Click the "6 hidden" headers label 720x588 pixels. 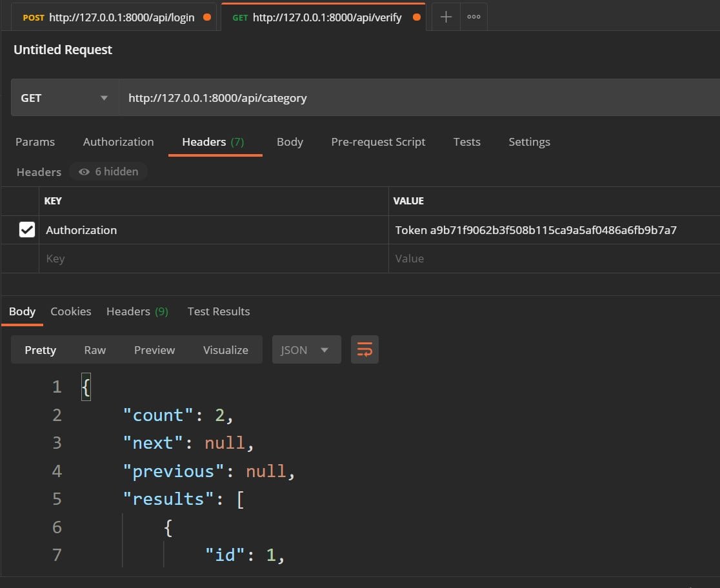pyautogui.click(x=117, y=171)
